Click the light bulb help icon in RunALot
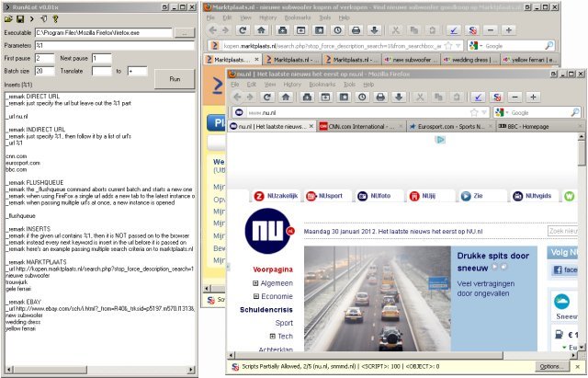Viewport: 588px width, 378px height. coord(56,18)
